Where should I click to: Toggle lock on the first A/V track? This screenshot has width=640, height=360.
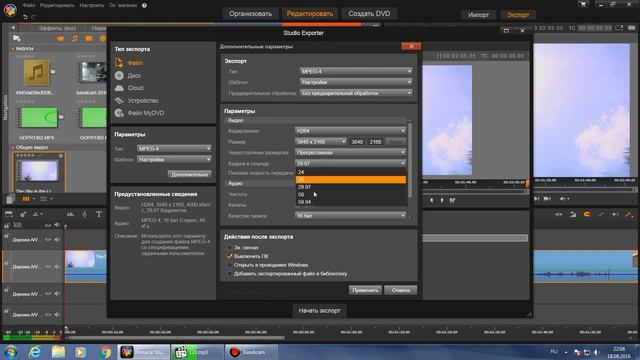click(7, 236)
